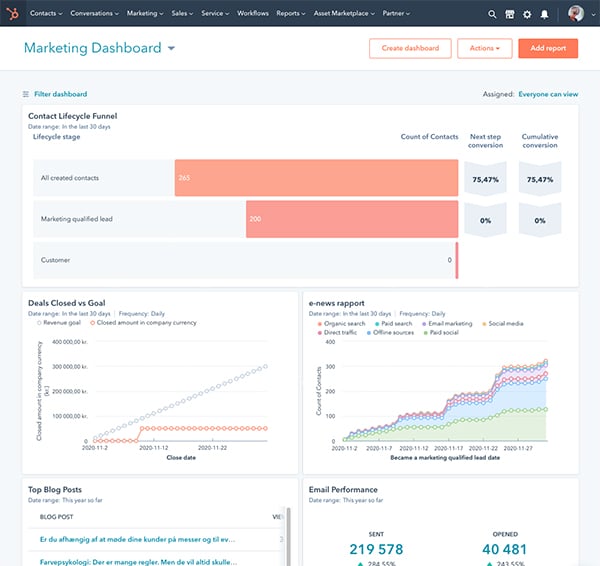Click the filter lines icon beside Filter dashboard
The height and width of the screenshot is (566, 600).
click(x=26, y=94)
